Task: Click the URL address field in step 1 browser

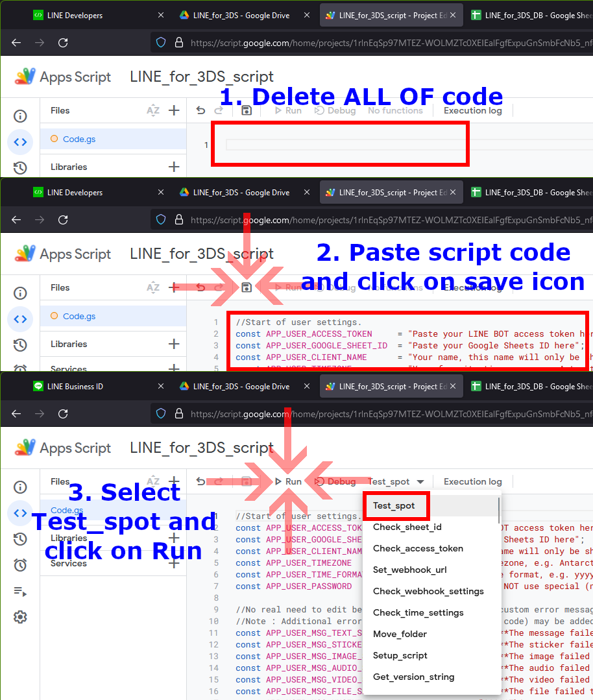Action: tap(391, 43)
